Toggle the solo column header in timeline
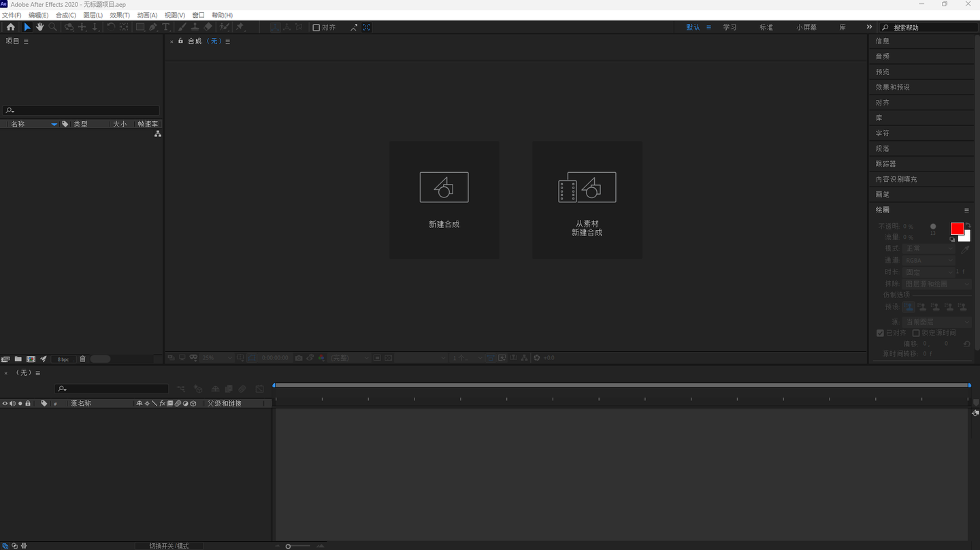Image resolution: width=980 pixels, height=550 pixels. pyautogui.click(x=20, y=404)
